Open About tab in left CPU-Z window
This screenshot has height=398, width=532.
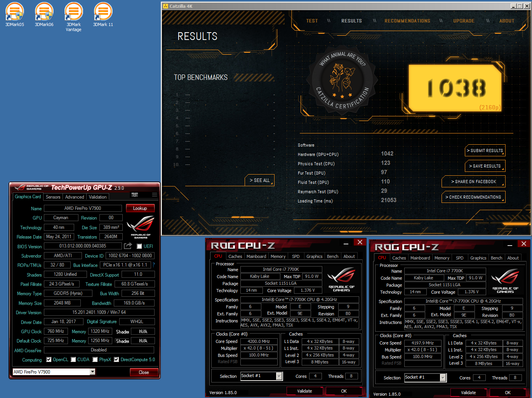[x=349, y=256]
